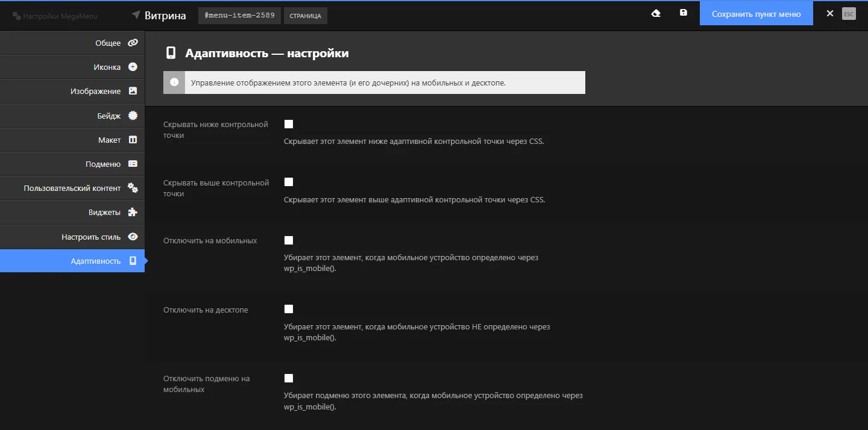The image size is (868, 430).
Task: Click the description Скрывает этот элемент выше адаптивной
Action: (415, 200)
